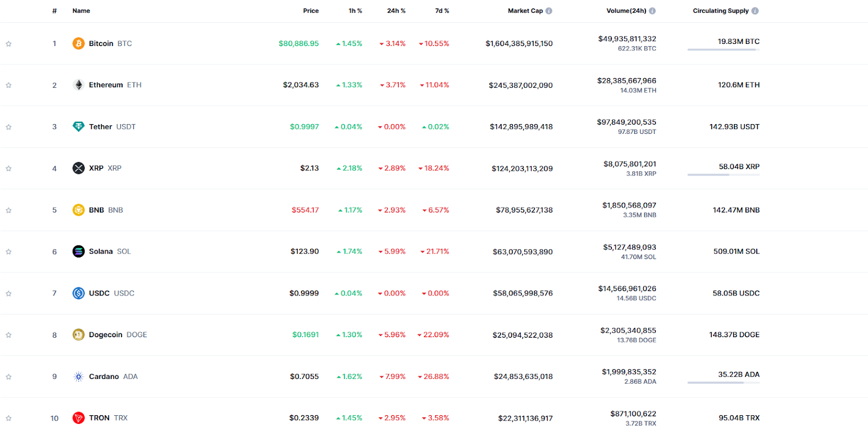Star Solana to add to watchlist
Screen dimensions: 868x438
point(9,252)
